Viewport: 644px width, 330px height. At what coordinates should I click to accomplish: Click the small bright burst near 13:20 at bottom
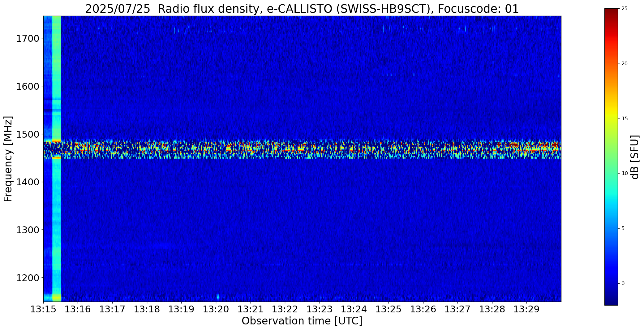click(x=218, y=297)
